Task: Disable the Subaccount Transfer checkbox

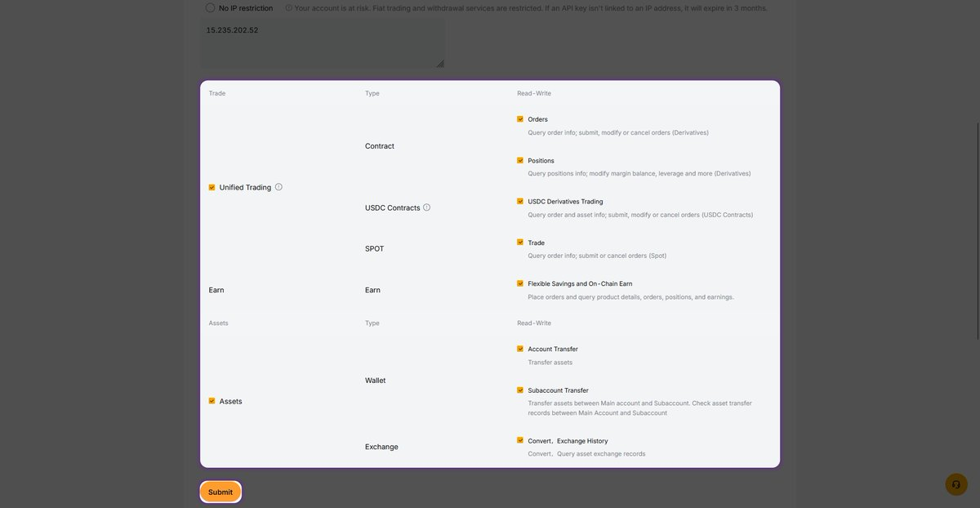Action: 520,390
